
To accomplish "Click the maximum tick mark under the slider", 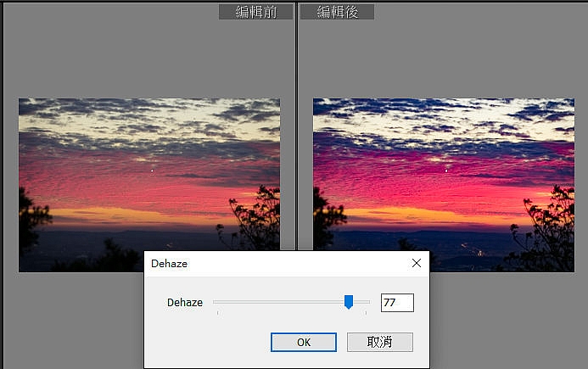I will pyautogui.click(x=366, y=312).
